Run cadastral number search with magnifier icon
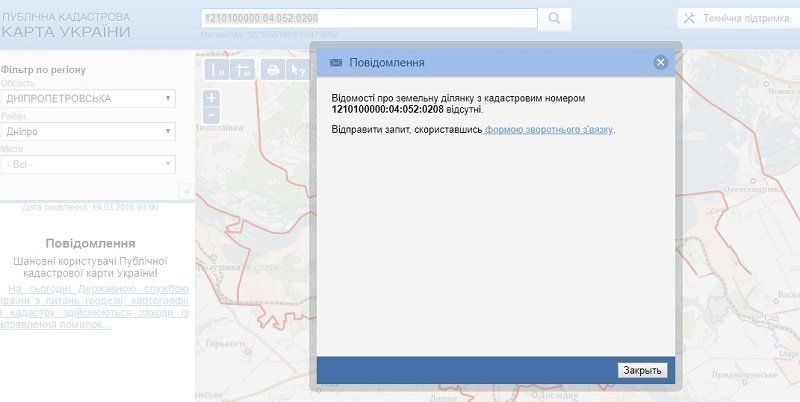Screen dimensions: 800x402 pos(554,19)
